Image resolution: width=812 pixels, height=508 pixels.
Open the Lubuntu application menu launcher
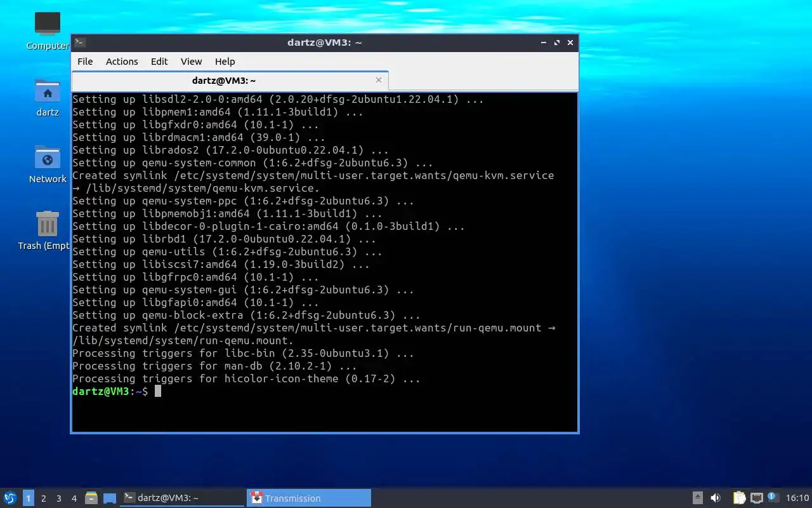[x=10, y=498]
